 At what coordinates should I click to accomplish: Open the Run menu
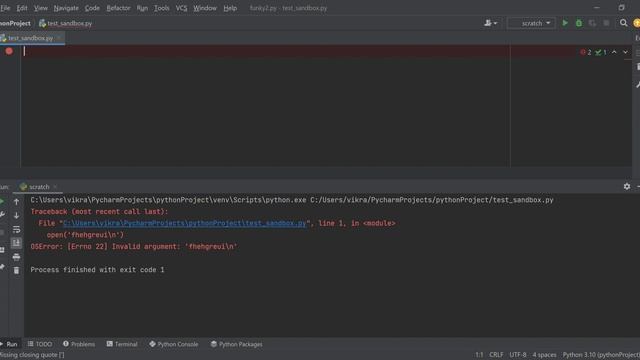(x=142, y=8)
